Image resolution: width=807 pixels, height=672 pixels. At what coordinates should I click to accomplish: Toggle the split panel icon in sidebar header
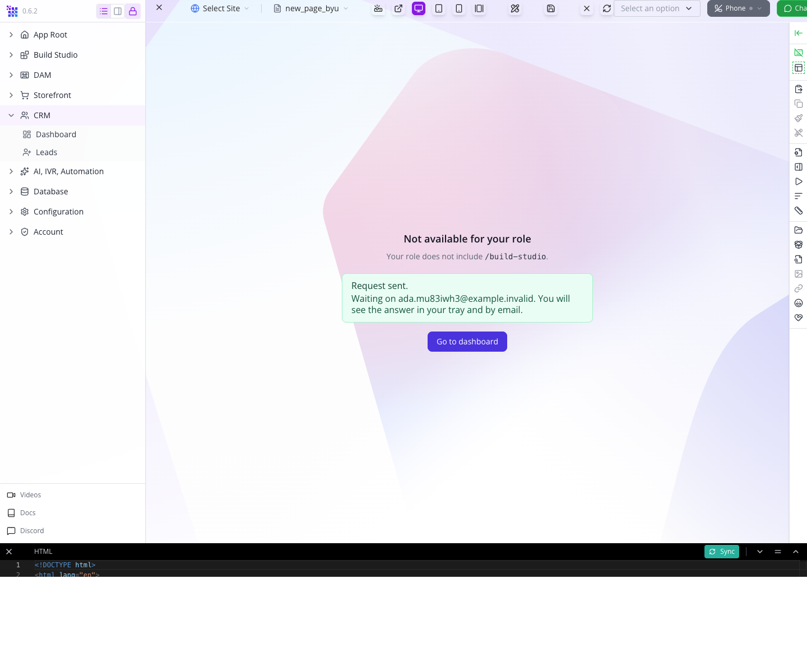pyautogui.click(x=118, y=11)
